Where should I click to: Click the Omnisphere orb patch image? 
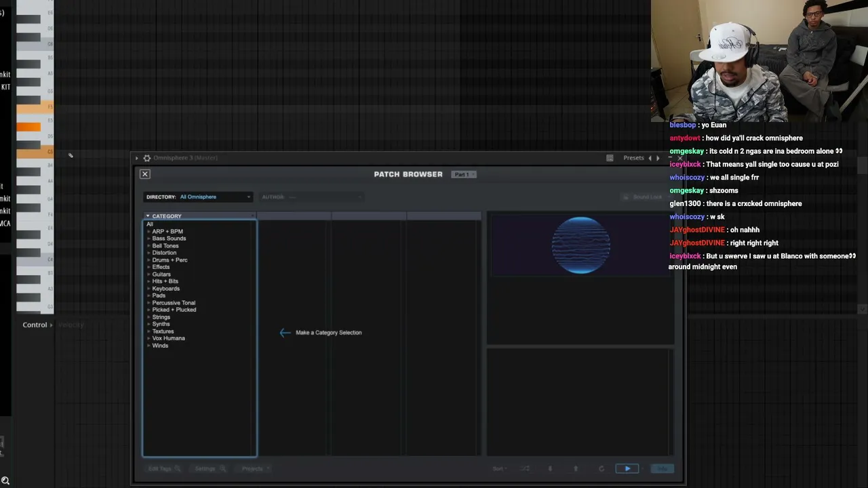(580, 245)
